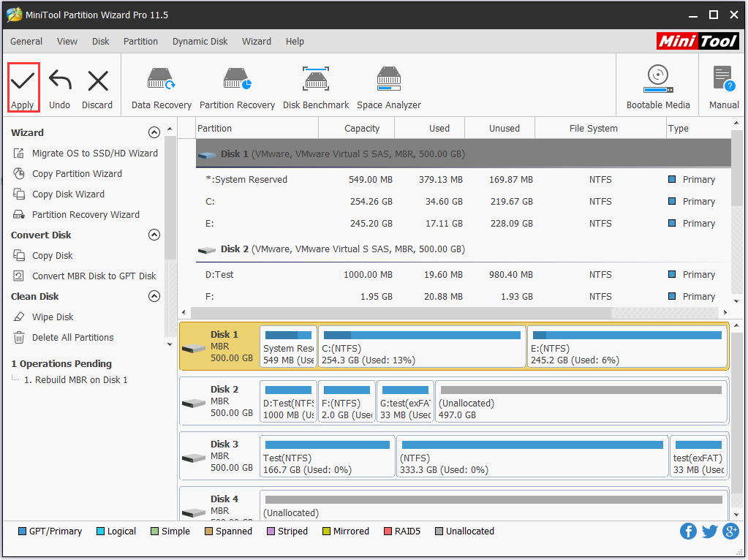Click the left panel scroll down arrow
Viewport: 748px width, 560px height.
(x=170, y=344)
